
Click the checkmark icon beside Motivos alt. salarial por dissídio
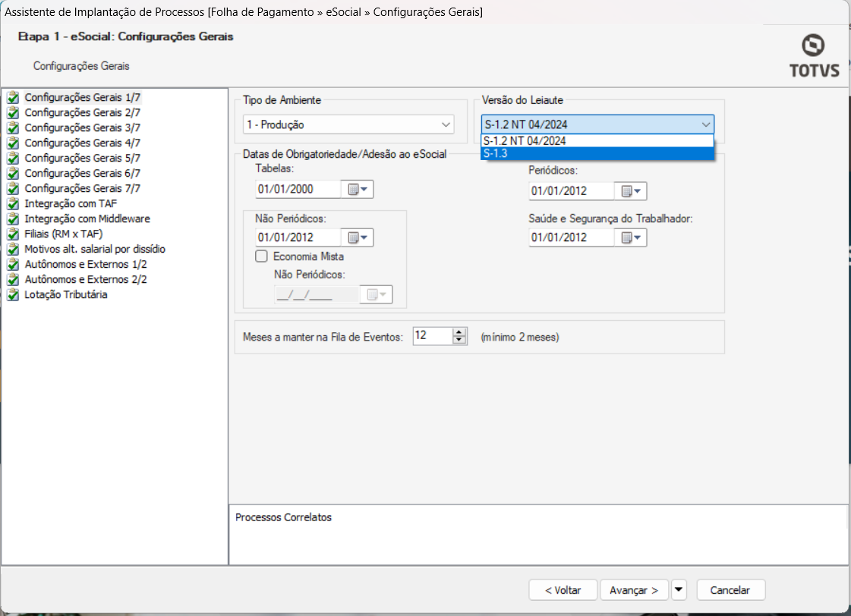(13, 250)
